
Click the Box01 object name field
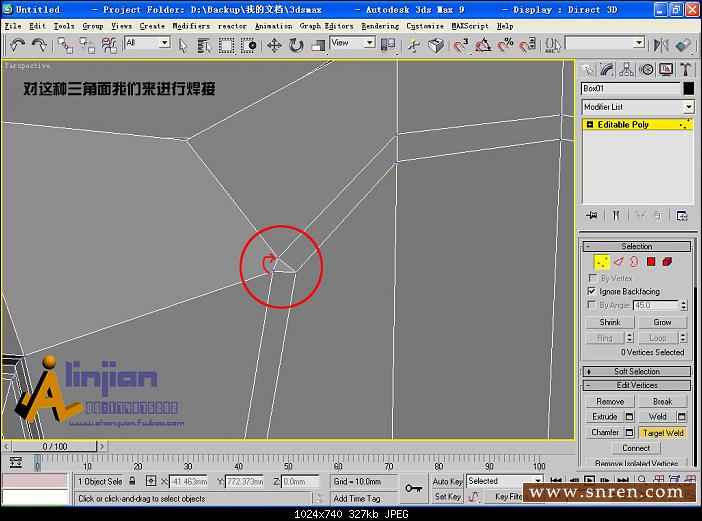[630, 89]
